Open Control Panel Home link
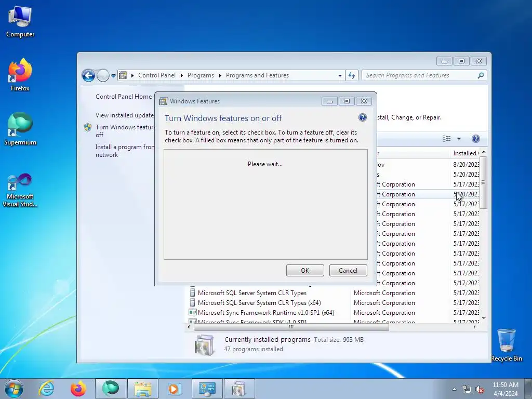 [x=124, y=96]
